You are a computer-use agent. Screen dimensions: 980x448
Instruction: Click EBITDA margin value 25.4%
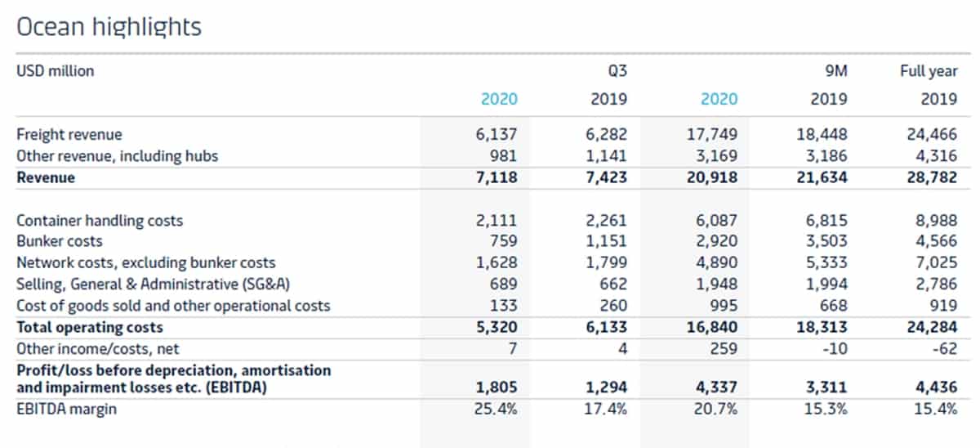coord(495,409)
